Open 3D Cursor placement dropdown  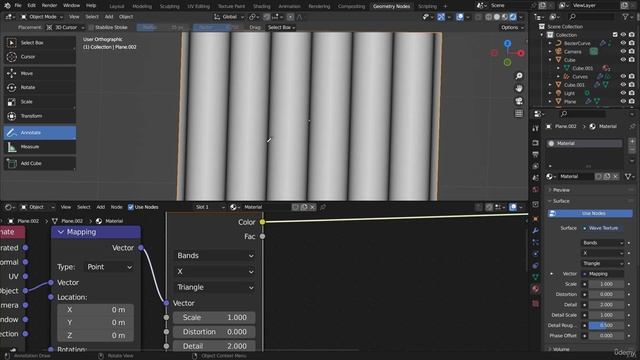click(x=65, y=27)
